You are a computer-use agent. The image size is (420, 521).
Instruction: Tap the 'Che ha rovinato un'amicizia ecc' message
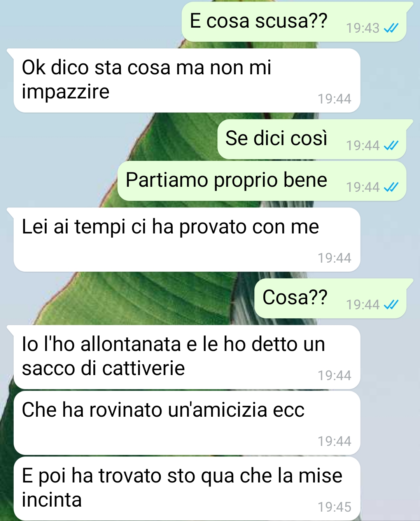(x=187, y=423)
